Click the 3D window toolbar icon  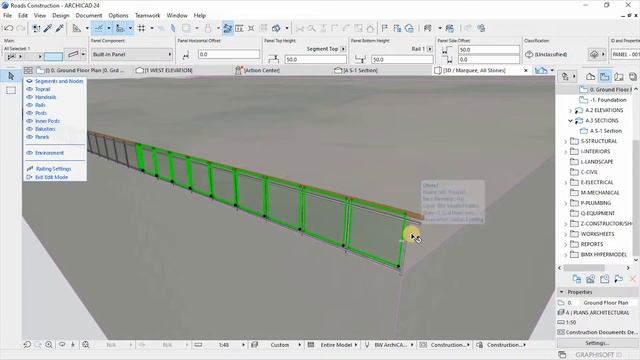tap(276, 28)
